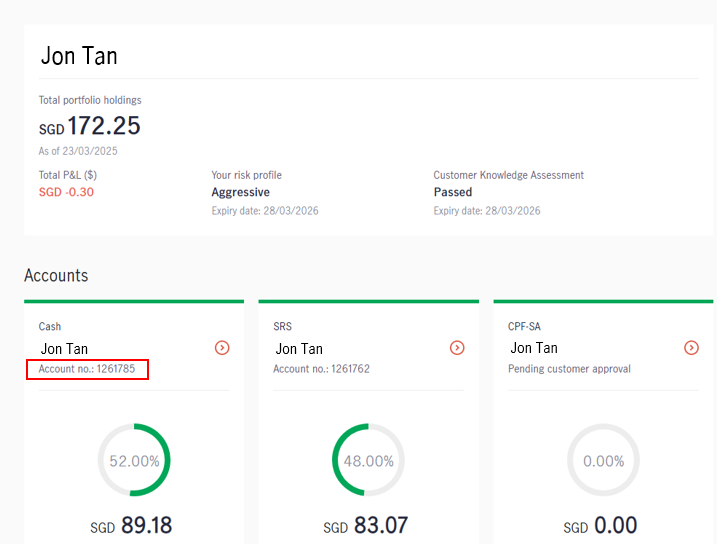The width and height of the screenshot is (718, 544).
Task: Click the SRS card title label
Action: pyautogui.click(x=282, y=327)
